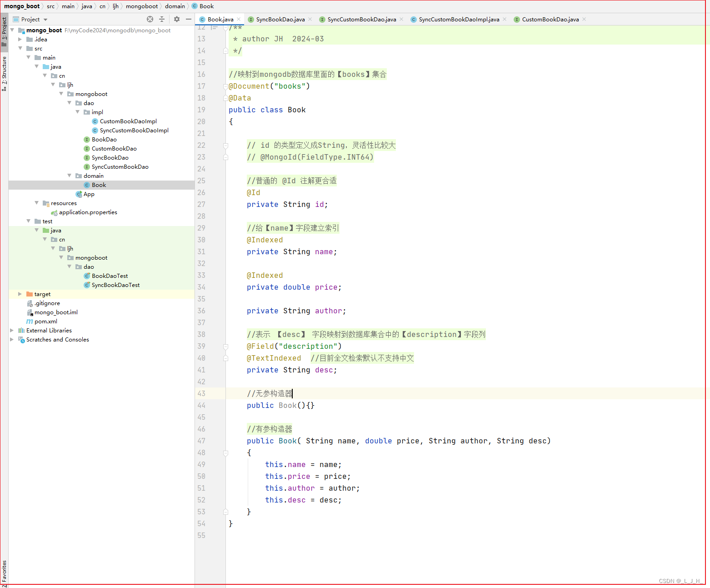Switch to the CustomBookDao.java tab
Image resolution: width=710 pixels, height=588 pixels.
coord(550,19)
